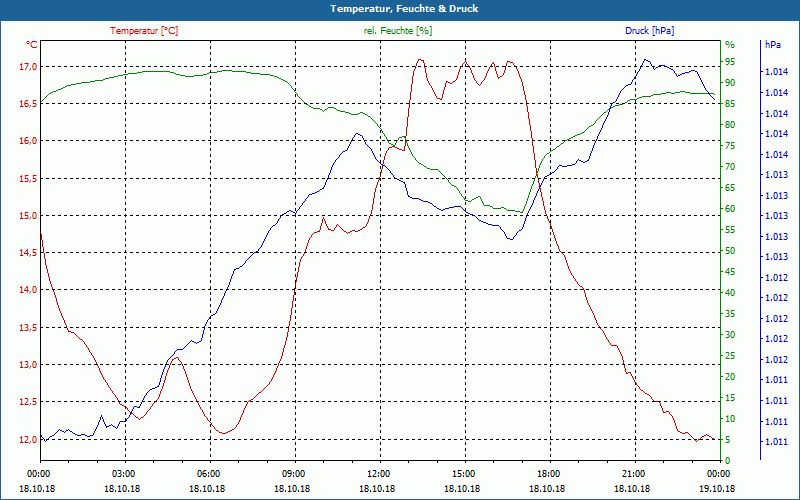Click the green '65' humidity axis tick
This screenshot has height=500, width=800.
tap(730, 188)
